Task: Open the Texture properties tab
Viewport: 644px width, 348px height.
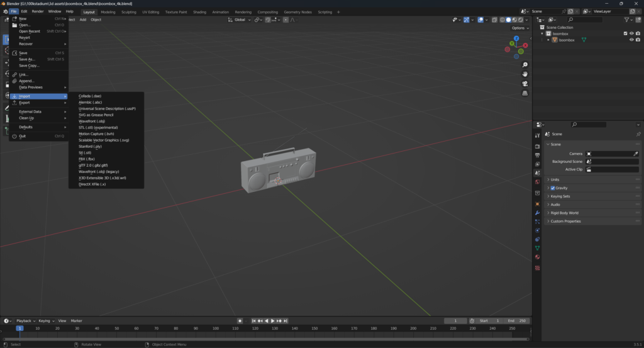Action: click(537, 268)
